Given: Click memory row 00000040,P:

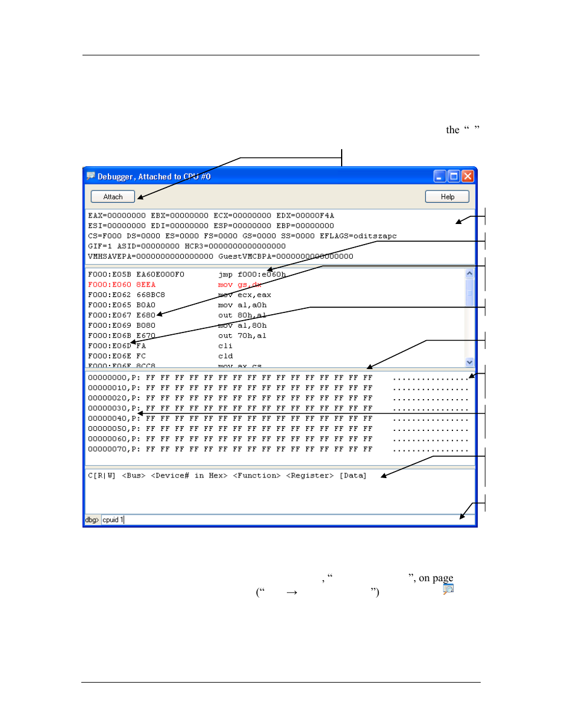Looking at the screenshot, I should (x=278, y=419).
